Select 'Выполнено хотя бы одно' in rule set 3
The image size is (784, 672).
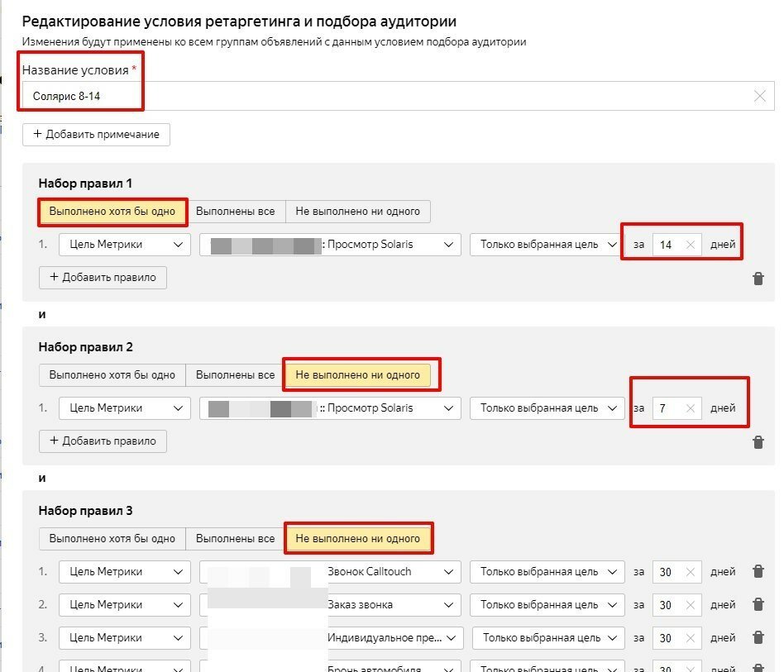(112, 539)
